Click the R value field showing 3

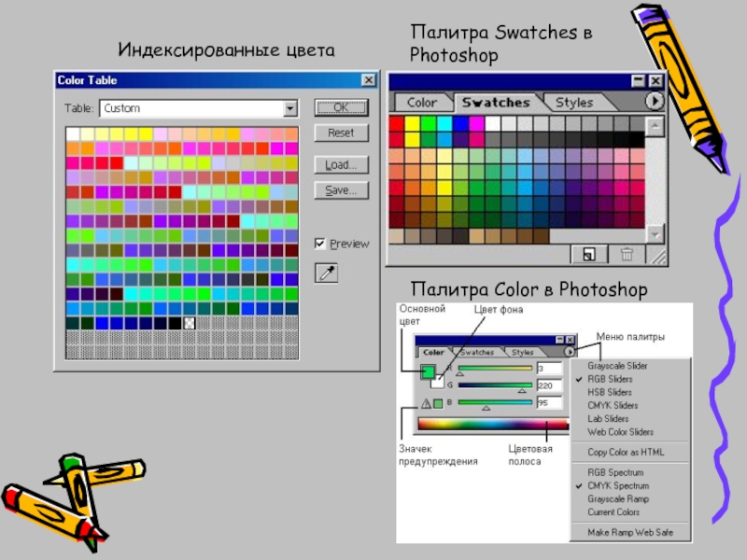pos(549,369)
